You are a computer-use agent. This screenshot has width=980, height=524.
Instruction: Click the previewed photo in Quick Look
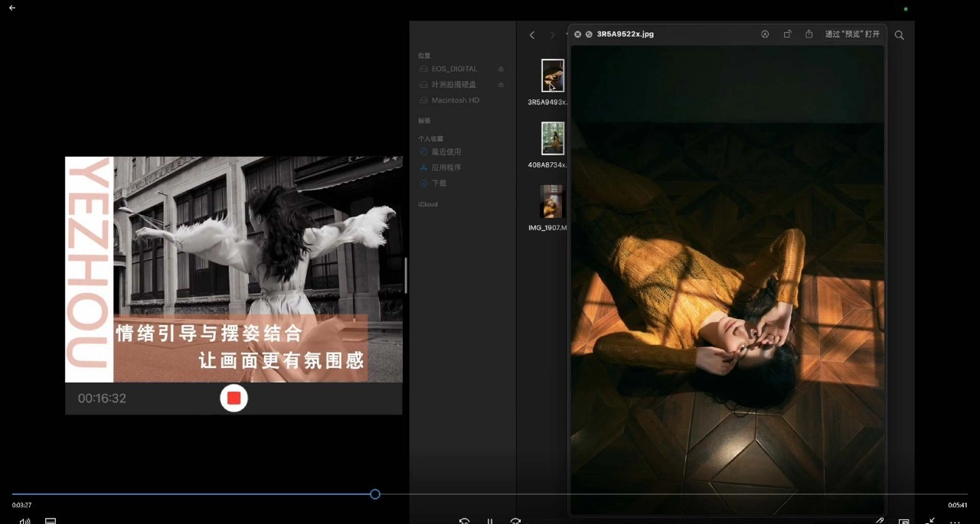pyautogui.click(x=727, y=279)
